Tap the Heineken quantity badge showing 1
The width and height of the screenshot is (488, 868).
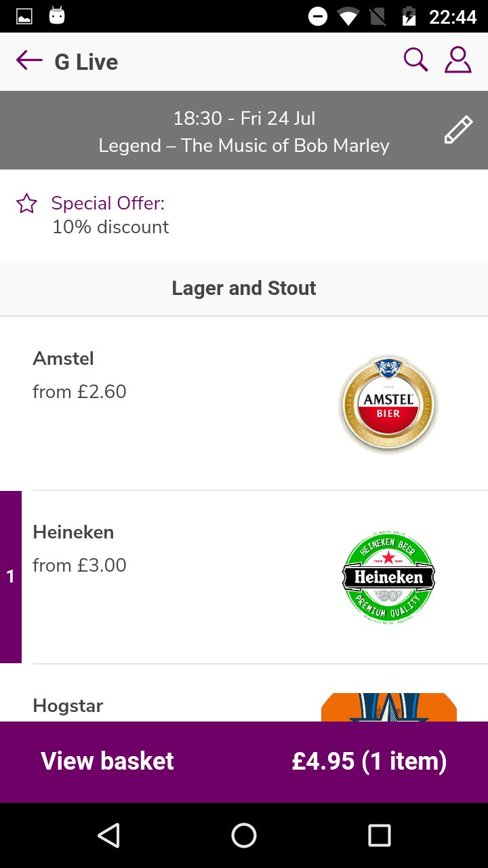pyautogui.click(x=11, y=577)
